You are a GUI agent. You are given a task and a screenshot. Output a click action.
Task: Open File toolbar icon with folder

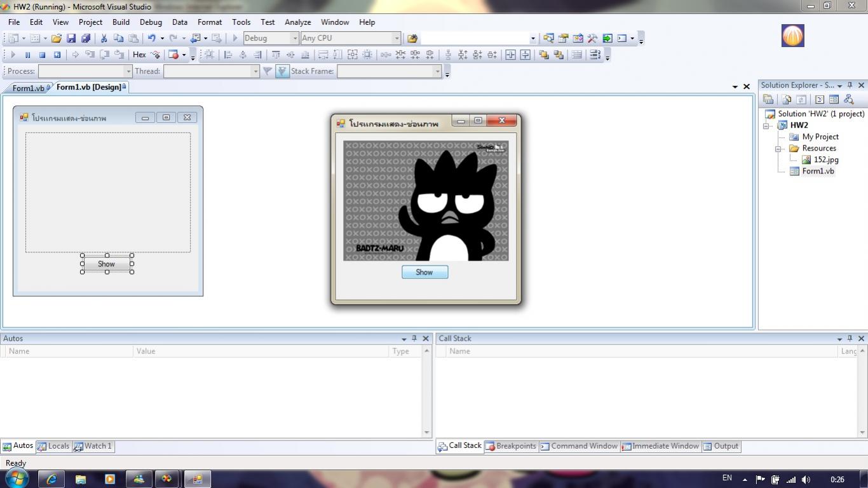coord(56,38)
